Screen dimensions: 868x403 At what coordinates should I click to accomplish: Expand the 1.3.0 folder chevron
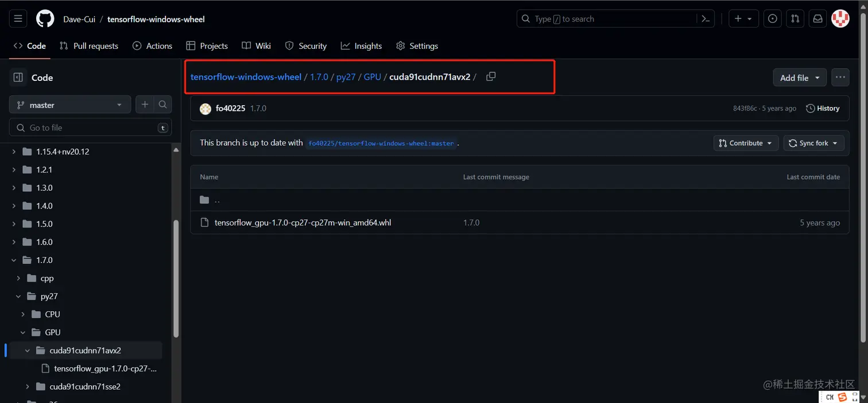tap(14, 188)
